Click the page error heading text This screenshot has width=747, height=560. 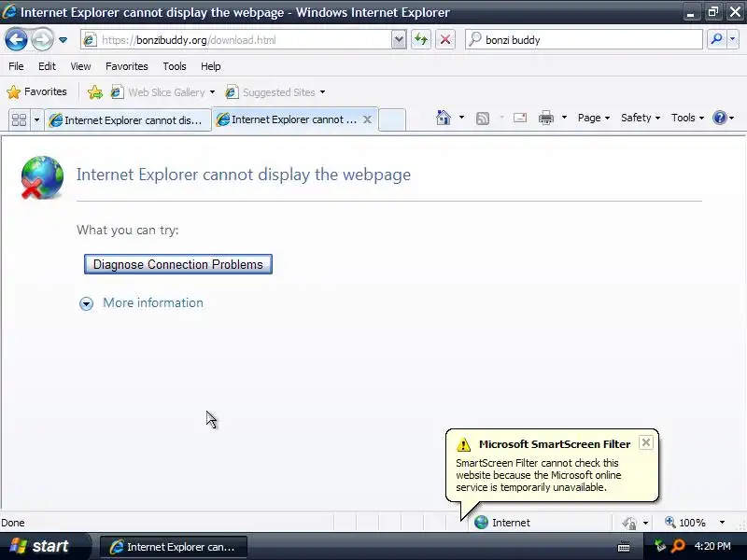coord(244,175)
